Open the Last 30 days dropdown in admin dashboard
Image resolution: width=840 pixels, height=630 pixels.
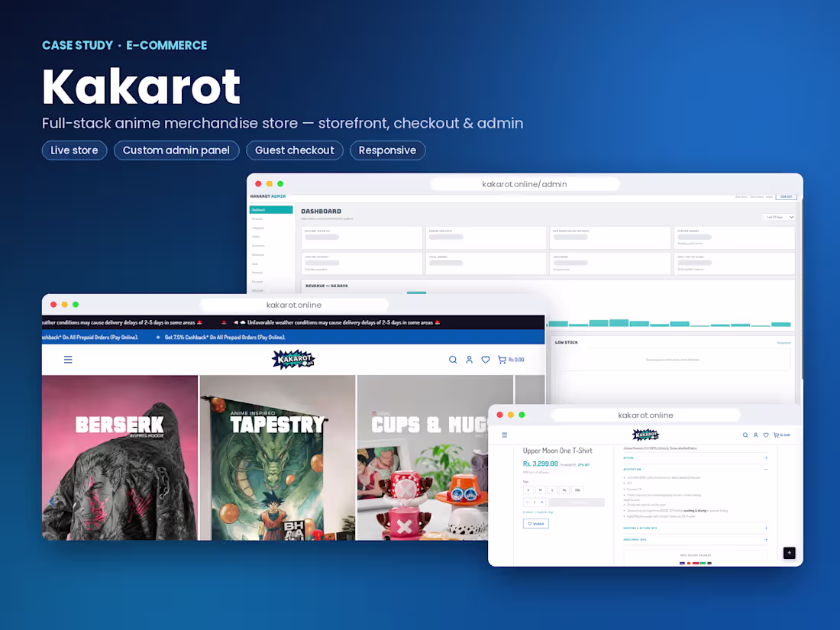779,217
